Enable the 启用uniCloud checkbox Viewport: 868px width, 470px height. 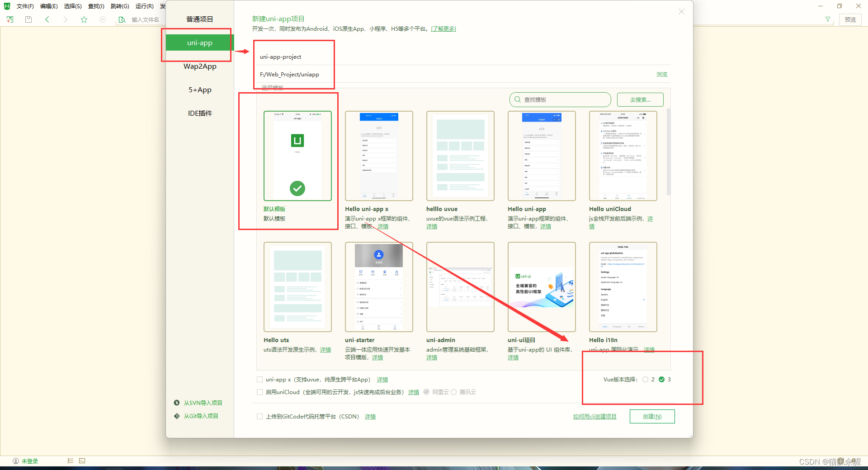point(259,392)
